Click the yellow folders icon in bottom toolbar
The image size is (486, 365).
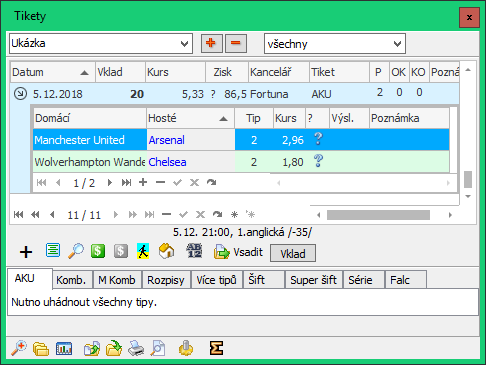(x=41, y=349)
